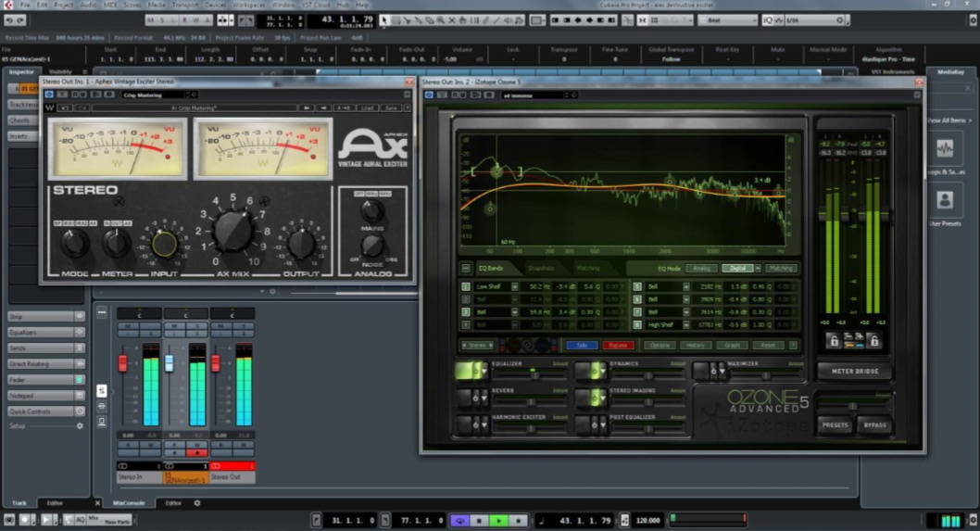This screenshot has height=531, width=980.
Task: Click left padlock icon under Ozone meters
Action: coord(833,340)
